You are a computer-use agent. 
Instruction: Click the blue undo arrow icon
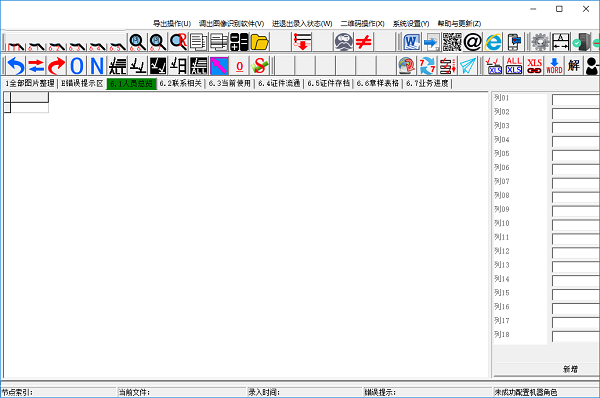point(16,66)
